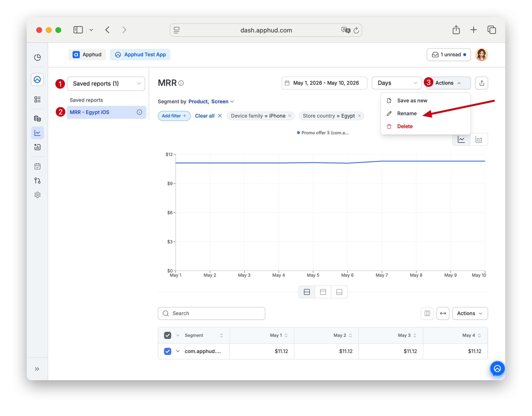The width and height of the screenshot is (532, 416).
Task: Open the bar chart export sidebar icon
Action: (x=37, y=147)
